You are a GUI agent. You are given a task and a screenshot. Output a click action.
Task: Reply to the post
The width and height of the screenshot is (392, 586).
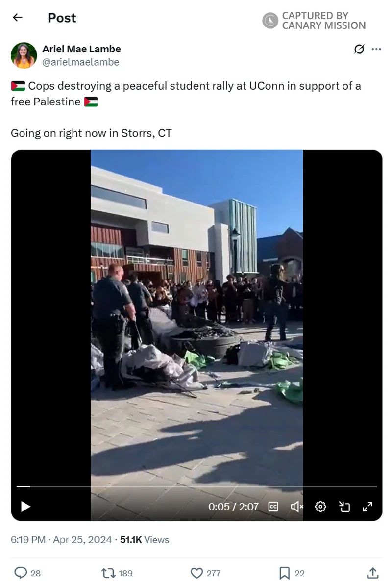pos(27,573)
